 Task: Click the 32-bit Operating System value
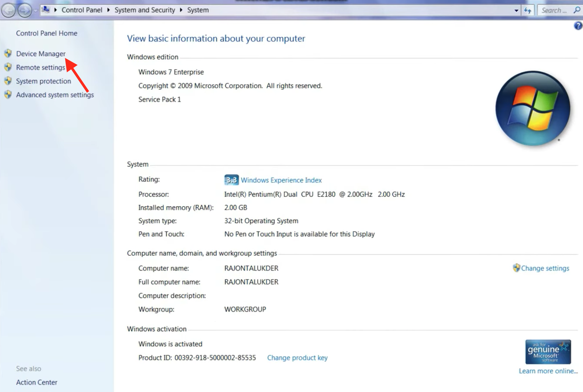click(x=261, y=221)
